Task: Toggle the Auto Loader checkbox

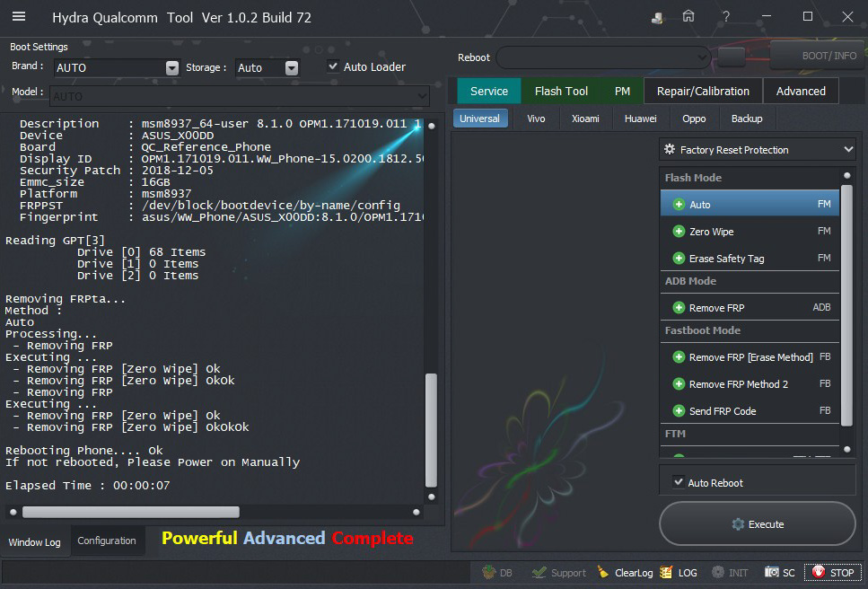Action: (x=333, y=66)
